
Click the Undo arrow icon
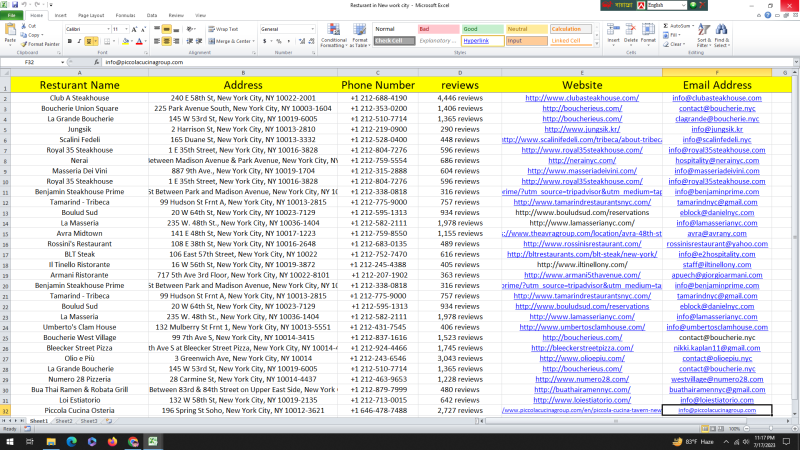pyautogui.click(x=24, y=5)
